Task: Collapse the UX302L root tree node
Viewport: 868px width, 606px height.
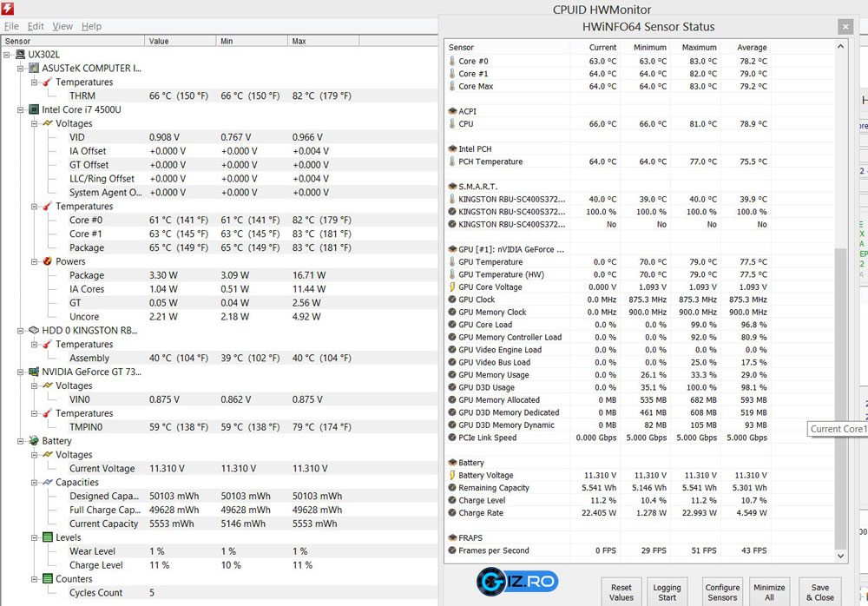Action: pyautogui.click(x=7, y=55)
